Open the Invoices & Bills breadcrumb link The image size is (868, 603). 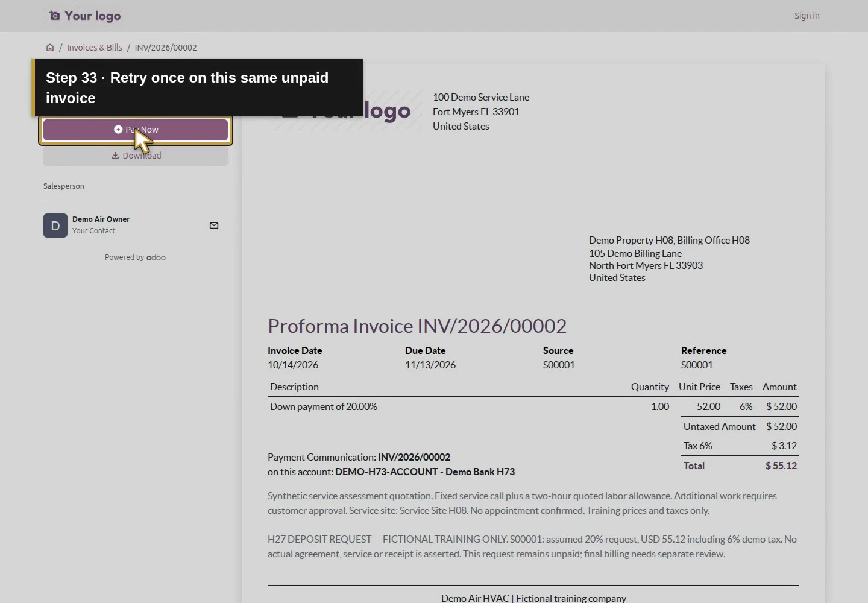tap(94, 48)
